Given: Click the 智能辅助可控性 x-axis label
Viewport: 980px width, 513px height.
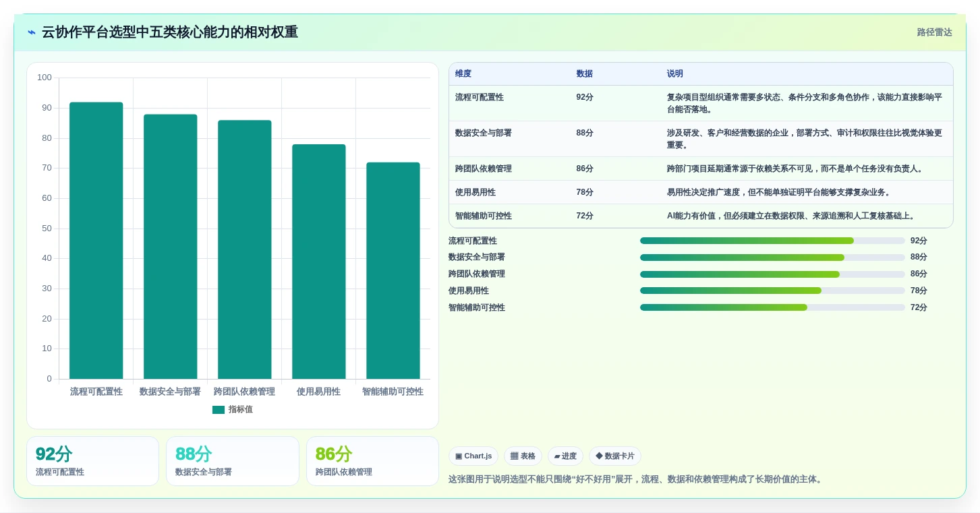Looking at the screenshot, I should pyautogui.click(x=393, y=392).
